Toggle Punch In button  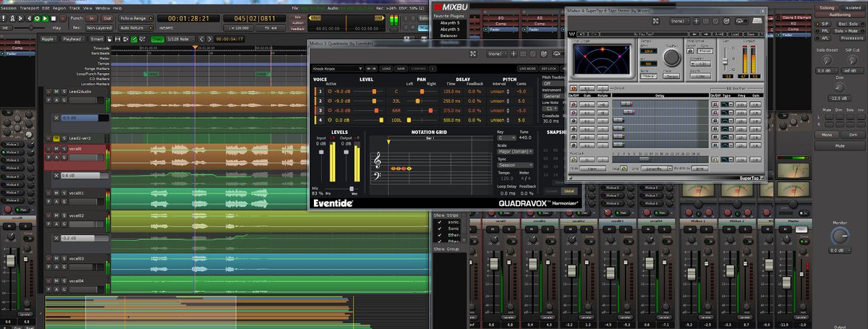[92, 18]
